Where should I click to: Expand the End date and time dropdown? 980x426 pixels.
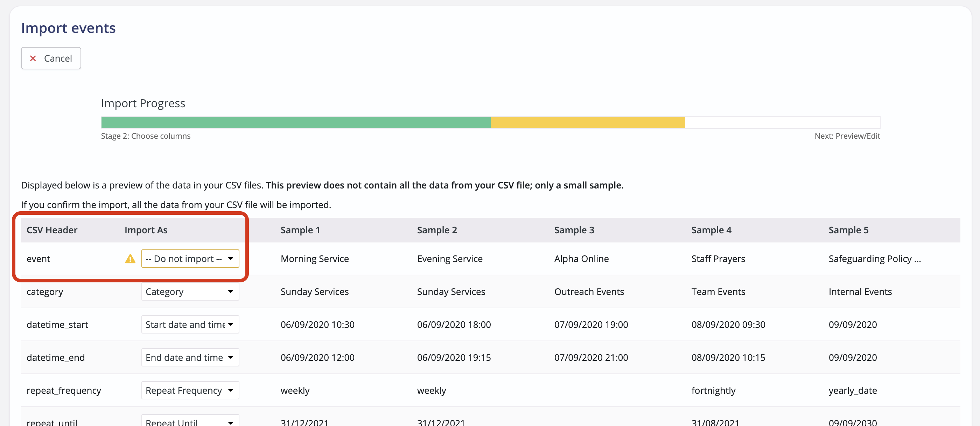coord(190,357)
